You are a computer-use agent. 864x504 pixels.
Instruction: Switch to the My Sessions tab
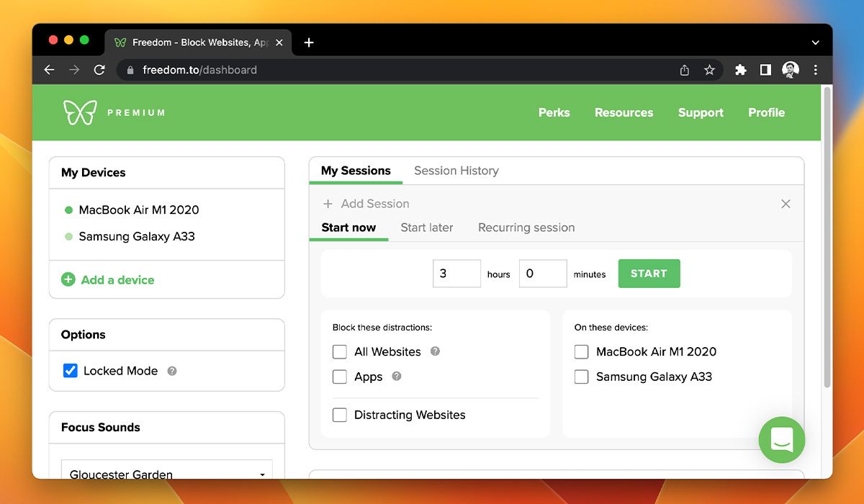point(356,171)
